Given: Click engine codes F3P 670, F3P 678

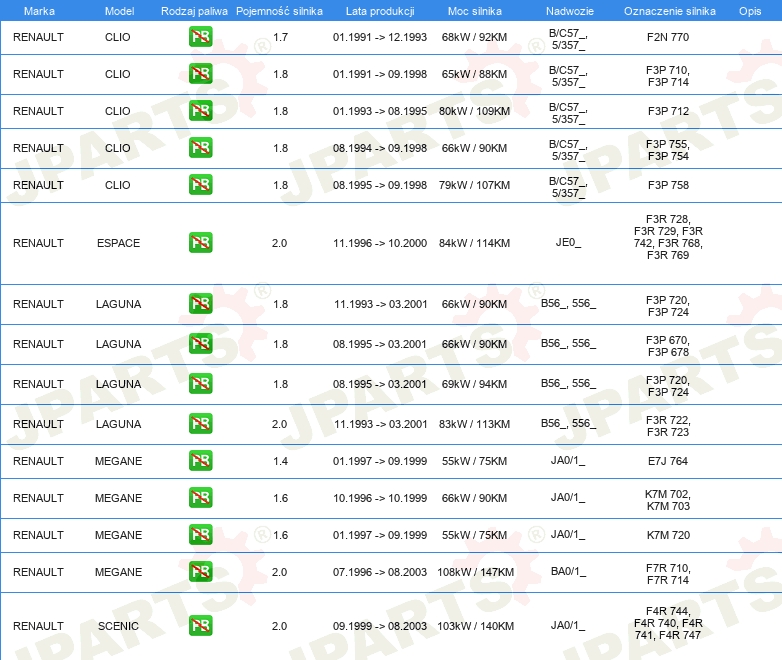Looking at the screenshot, I should (x=668, y=346).
